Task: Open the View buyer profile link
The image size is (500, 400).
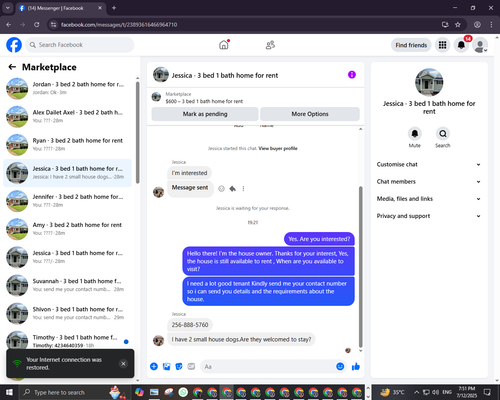Action: 278,148
